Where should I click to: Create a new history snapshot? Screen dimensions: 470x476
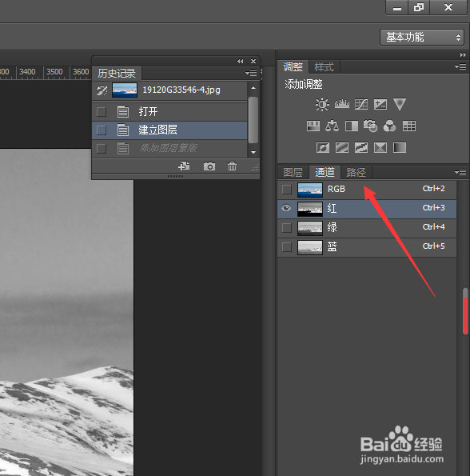(x=209, y=166)
